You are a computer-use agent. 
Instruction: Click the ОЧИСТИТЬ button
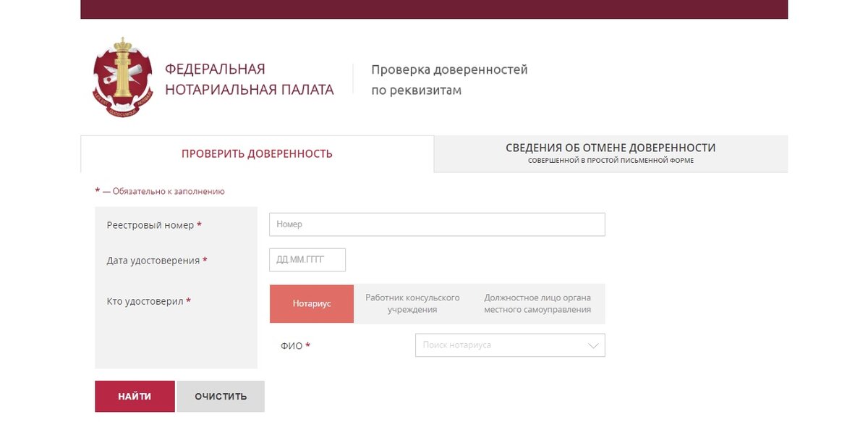(221, 397)
